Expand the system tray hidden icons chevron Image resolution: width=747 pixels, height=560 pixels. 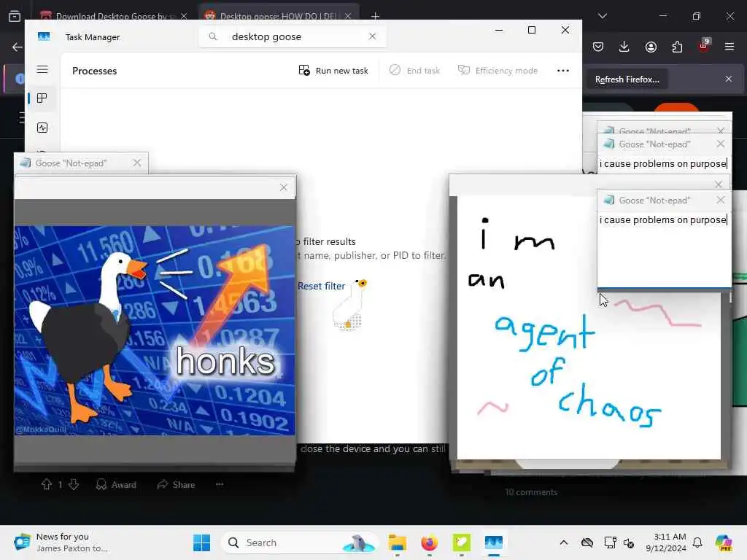564,542
